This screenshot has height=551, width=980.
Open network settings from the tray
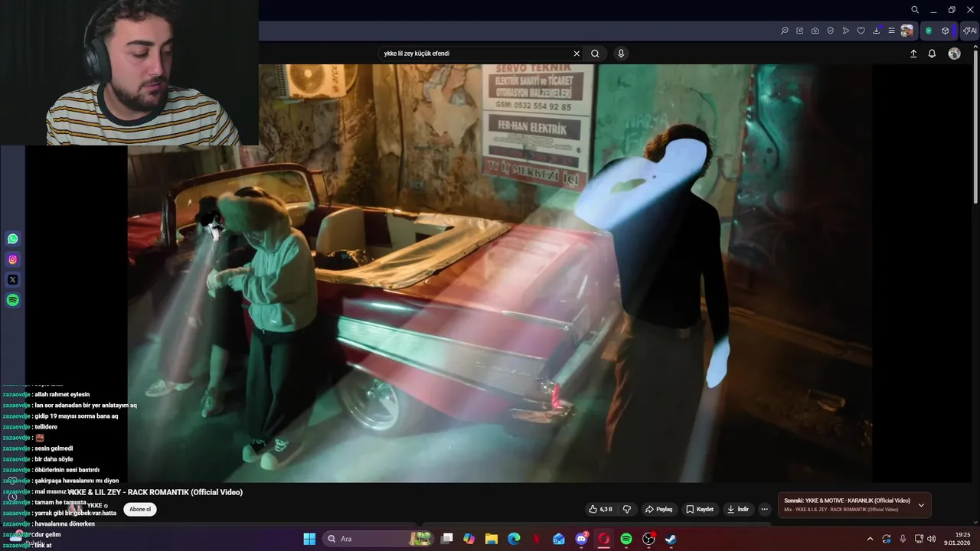point(919,539)
